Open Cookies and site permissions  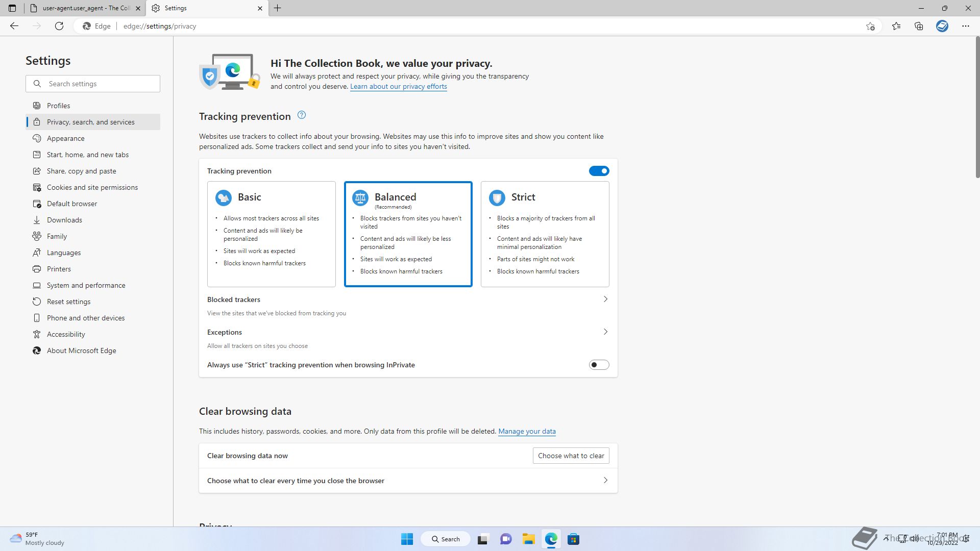click(93, 187)
